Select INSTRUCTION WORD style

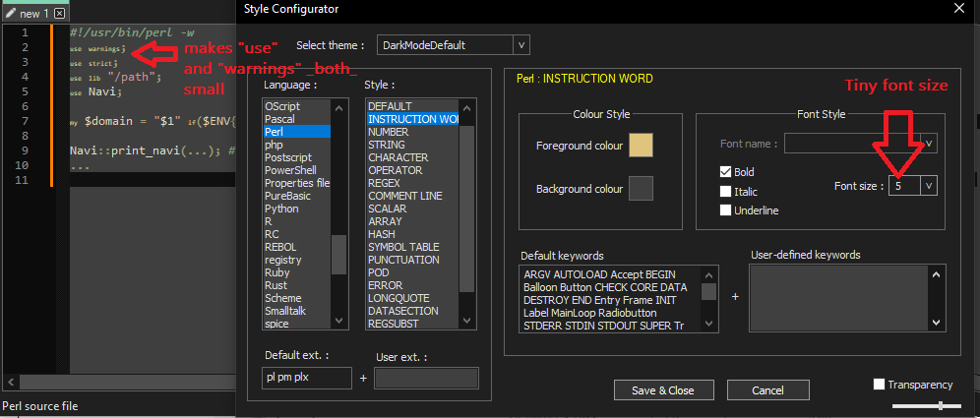pos(412,119)
